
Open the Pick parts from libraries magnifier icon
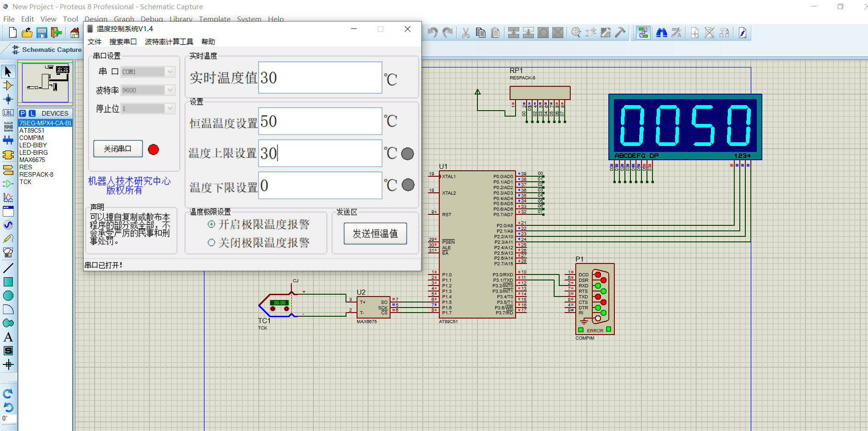pyautogui.click(x=576, y=33)
